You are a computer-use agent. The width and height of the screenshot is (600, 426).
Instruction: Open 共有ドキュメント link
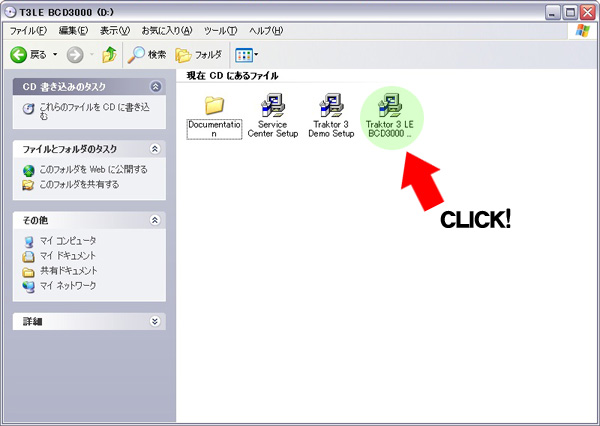tap(69, 271)
